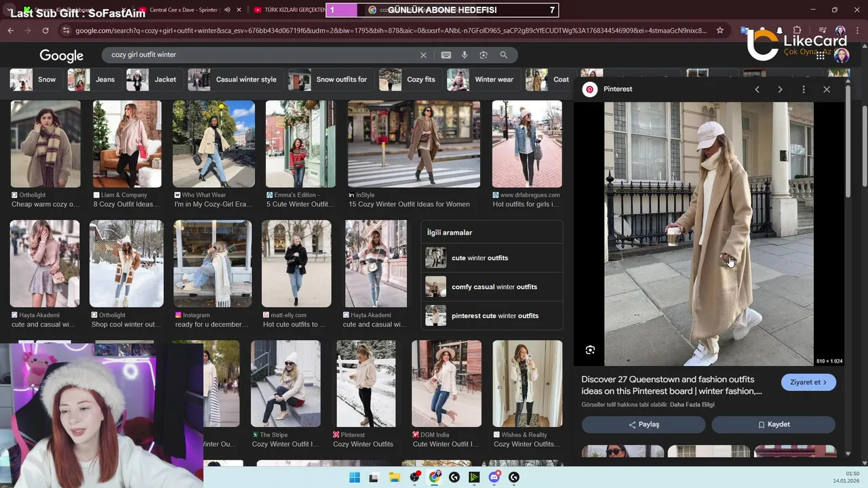Mute the Central Cee x Dave tab
868x488 pixels.
point(226,10)
